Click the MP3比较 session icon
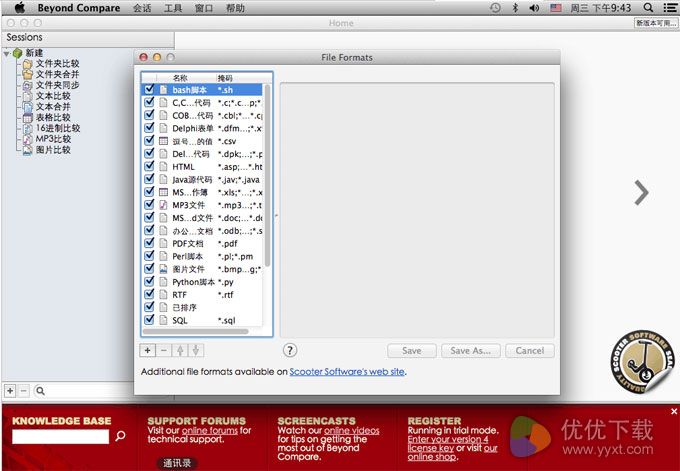The width and height of the screenshot is (680, 471). click(x=28, y=139)
